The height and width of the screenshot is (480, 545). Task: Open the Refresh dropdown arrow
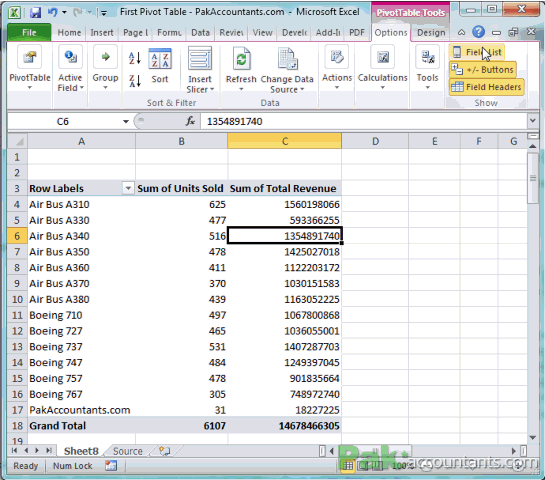point(241,89)
